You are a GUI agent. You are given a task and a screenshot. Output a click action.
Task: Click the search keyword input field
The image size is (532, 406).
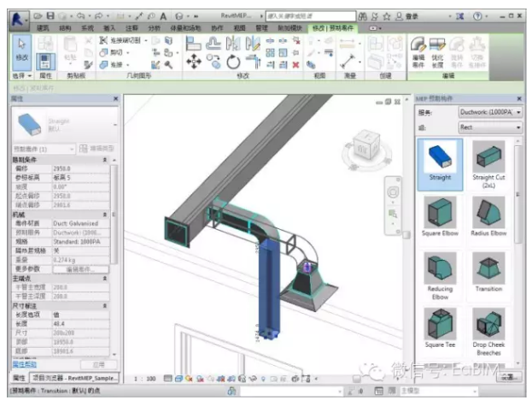(311, 16)
